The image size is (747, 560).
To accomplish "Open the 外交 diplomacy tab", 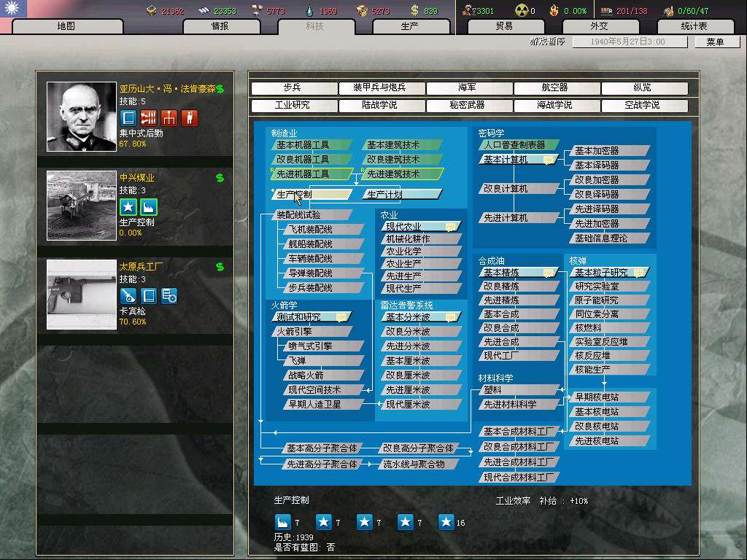I will coord(600,26).
